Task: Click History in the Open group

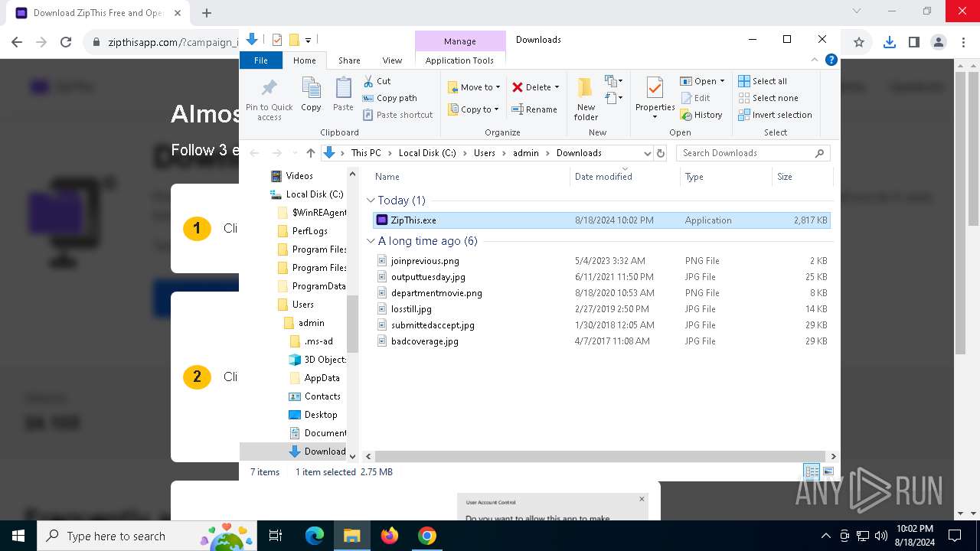Action: tap(701, 115)
